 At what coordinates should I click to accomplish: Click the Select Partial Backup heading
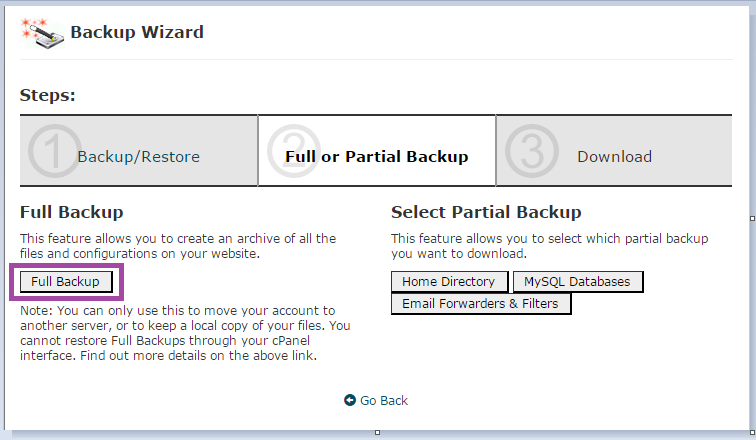click(486, 212)
